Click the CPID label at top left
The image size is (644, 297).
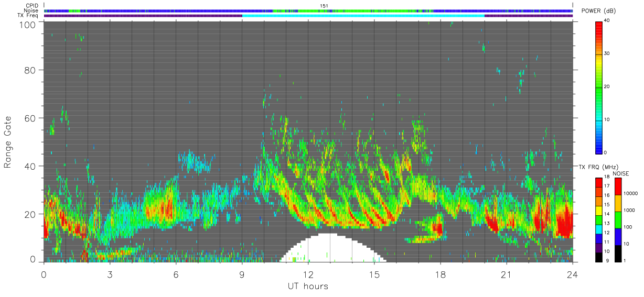click(33, 6)
